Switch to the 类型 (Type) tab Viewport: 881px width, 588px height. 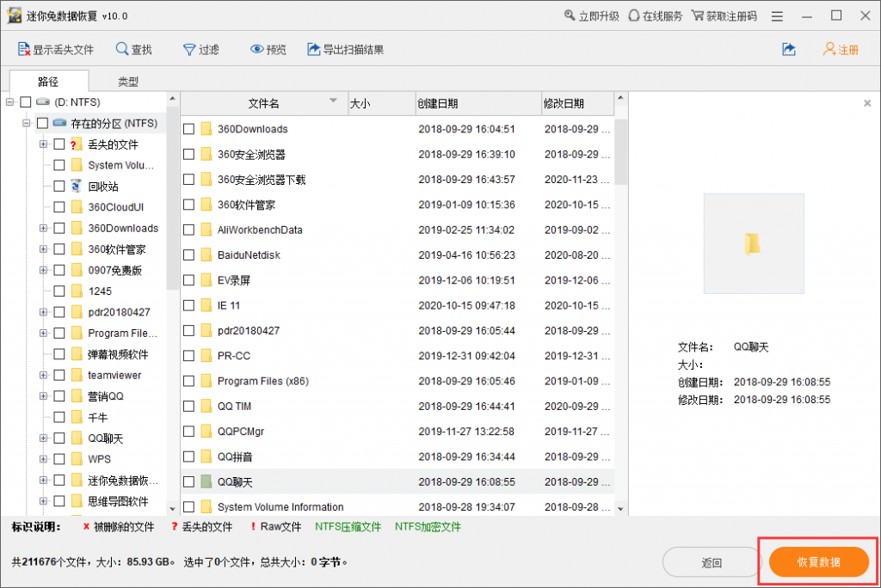(x=128, y=82)
